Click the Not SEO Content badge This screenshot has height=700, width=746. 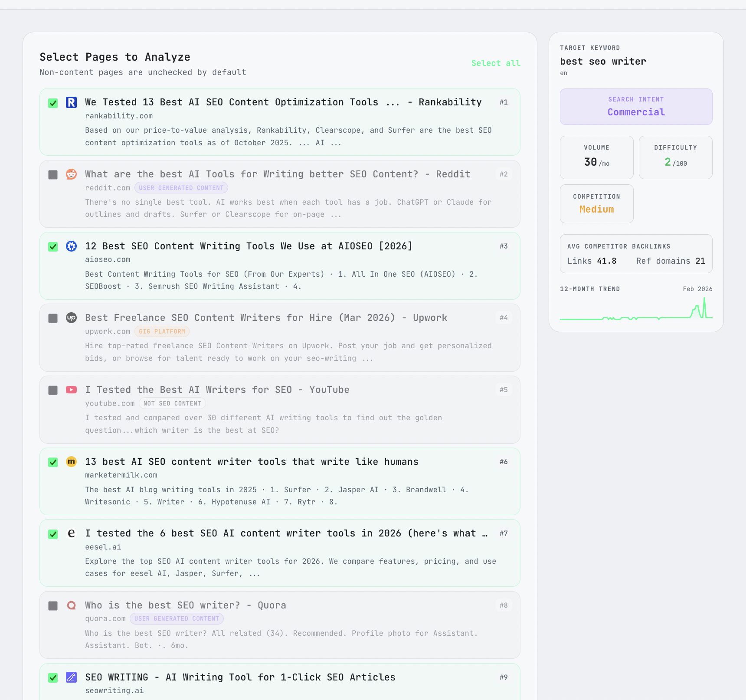pos(172,404)
